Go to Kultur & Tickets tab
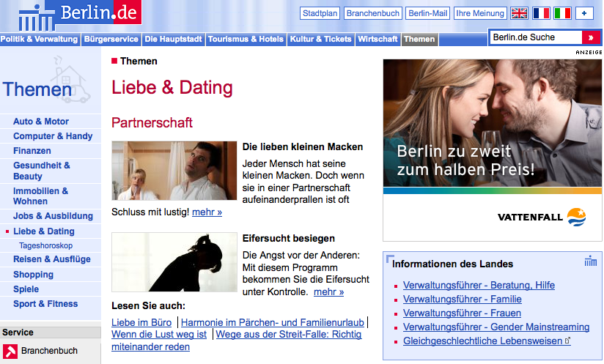 (320, 40)
